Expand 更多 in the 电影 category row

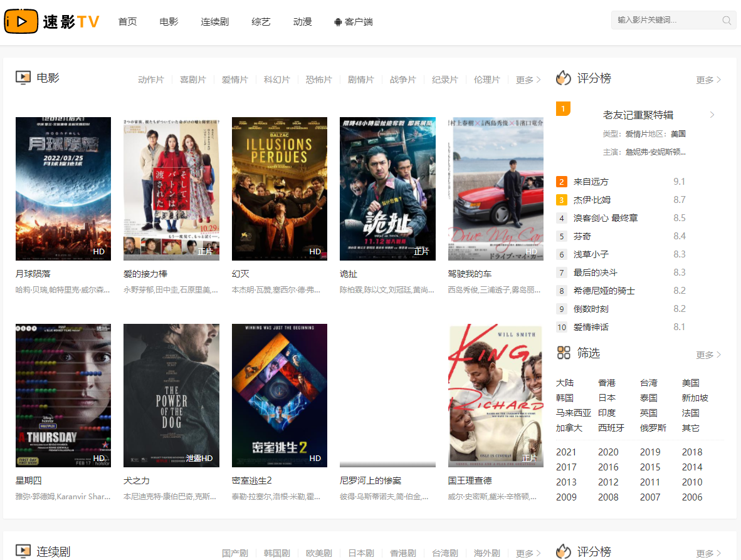pyautogui.click(x=528, y=80)
